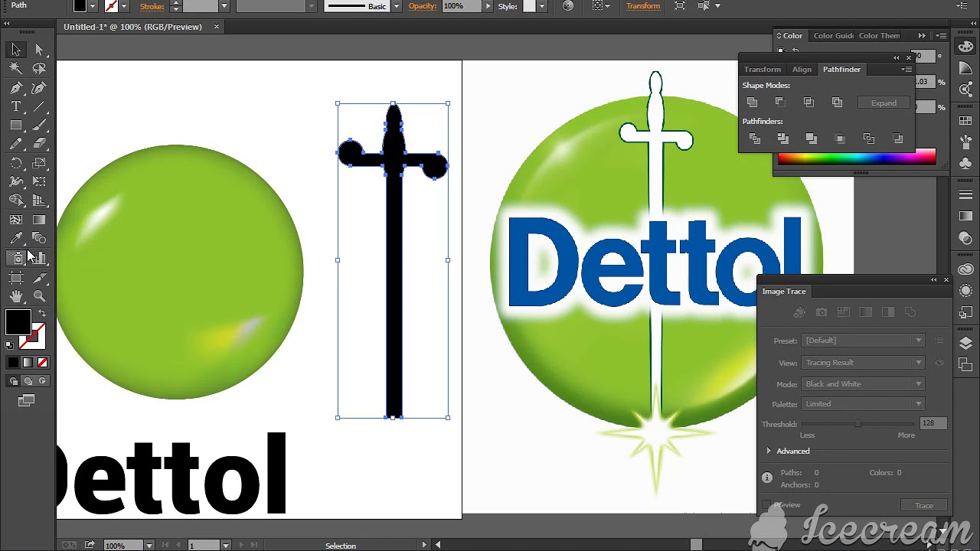This screenshot has width=980, height=551.
Task: Open the zoom level dropdown at 100%
Action: click(x=149, y=546)
